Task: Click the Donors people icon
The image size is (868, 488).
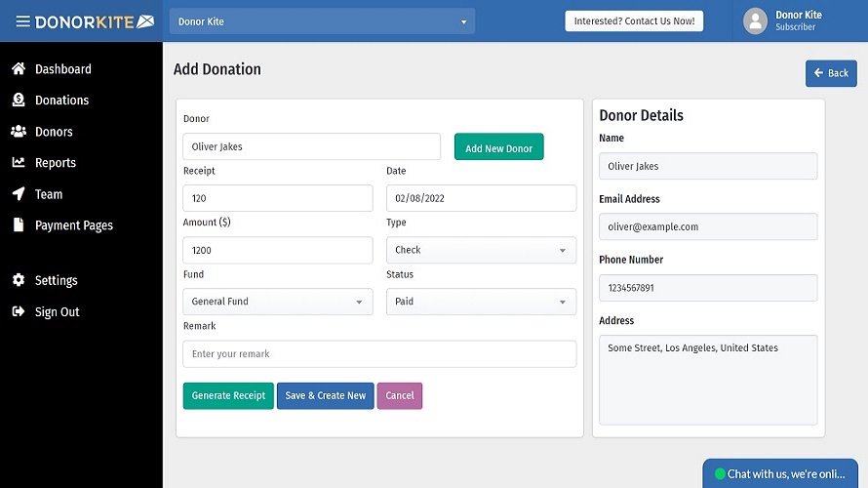Action: [19, 132]
